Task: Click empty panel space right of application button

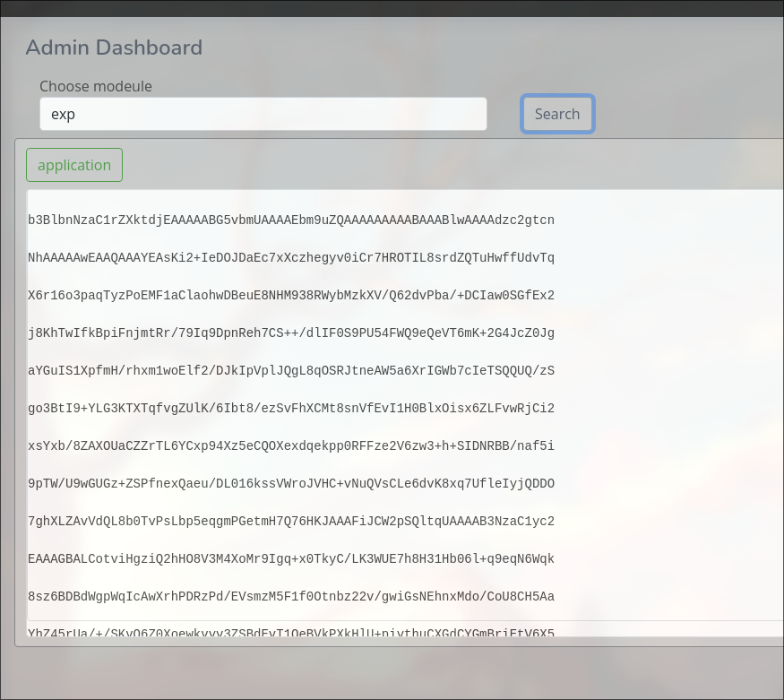Action: click(x=448, y=165)
